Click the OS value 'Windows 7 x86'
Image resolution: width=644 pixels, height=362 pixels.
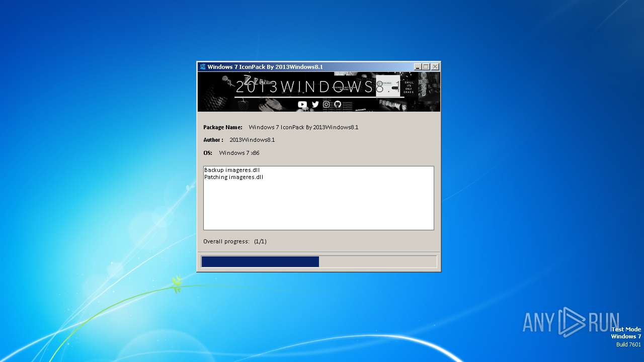tap(239, 153)
